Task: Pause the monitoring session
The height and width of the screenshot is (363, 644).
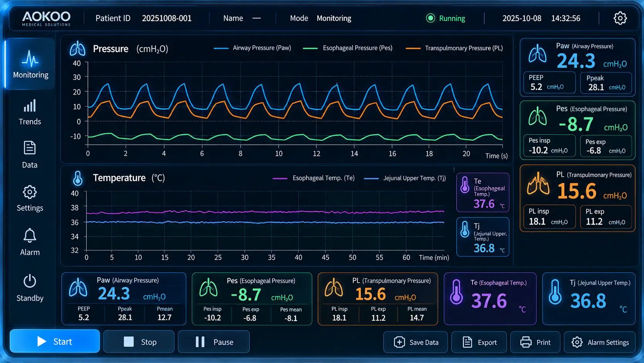Action: coord(214,342)
